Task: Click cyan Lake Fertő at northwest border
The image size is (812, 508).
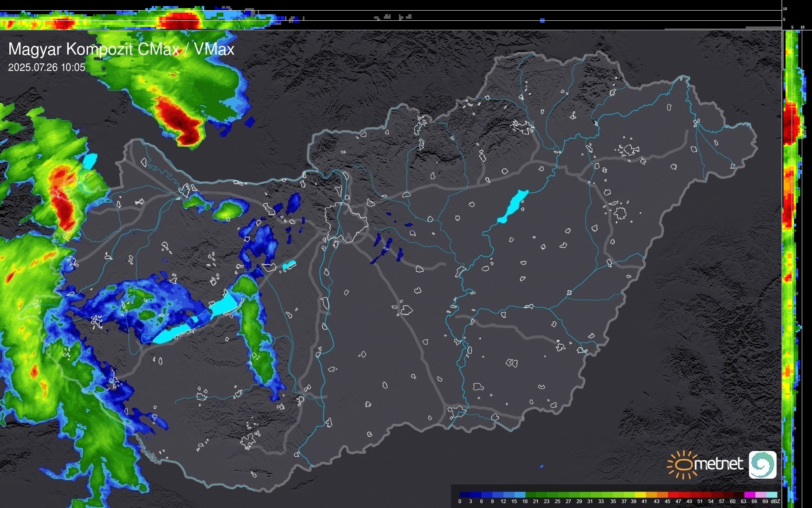Action: click(90, 161)
